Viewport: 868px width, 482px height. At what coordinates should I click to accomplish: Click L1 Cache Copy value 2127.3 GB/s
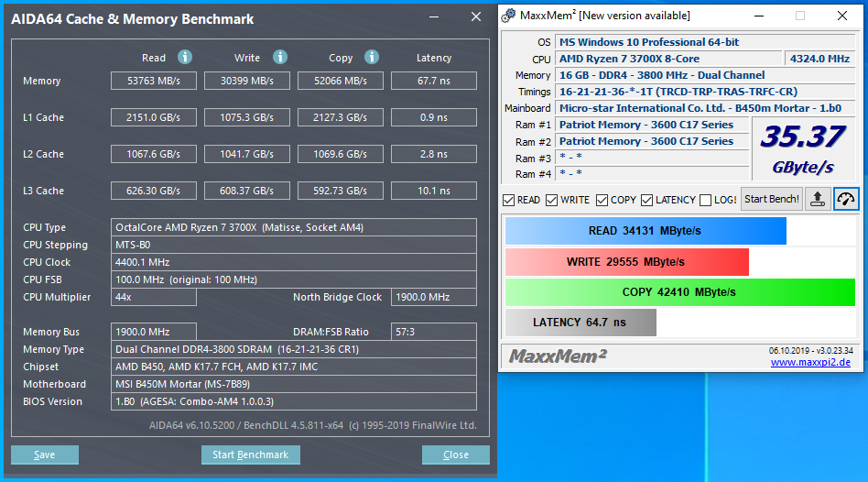(x=341, y=117)
